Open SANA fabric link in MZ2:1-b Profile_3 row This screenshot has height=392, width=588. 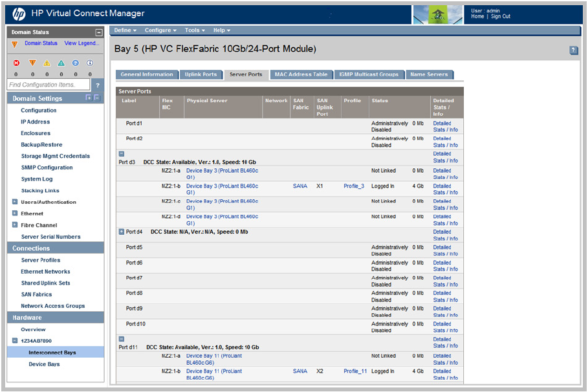(300, 186)
